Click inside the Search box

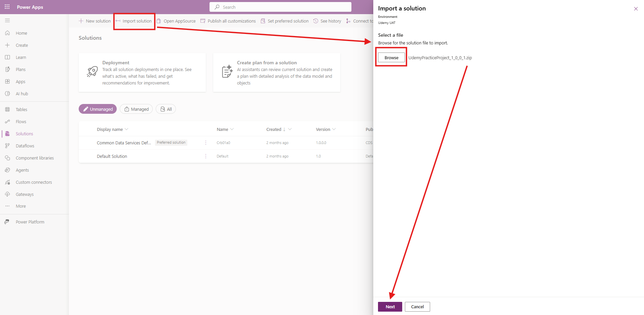[x=280, y=7]
